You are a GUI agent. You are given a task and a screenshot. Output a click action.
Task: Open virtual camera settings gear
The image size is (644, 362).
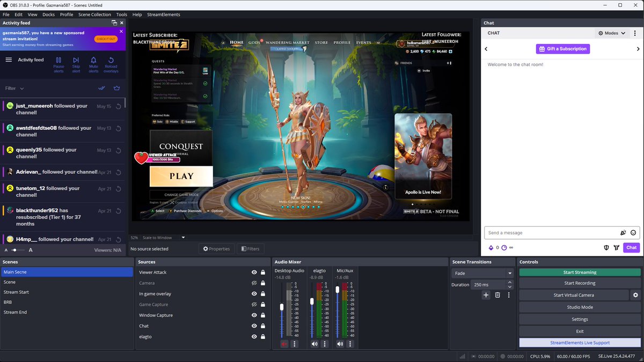[635, 295]
